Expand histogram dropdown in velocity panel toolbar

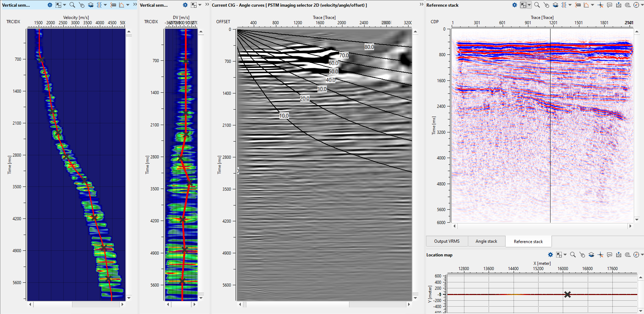pyautogui.click(x=128, y=5)
